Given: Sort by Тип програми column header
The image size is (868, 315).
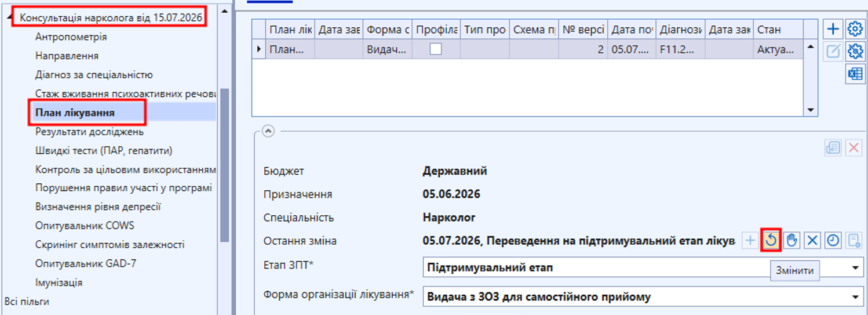Looking at the screenshot, I should click(485, 30).
